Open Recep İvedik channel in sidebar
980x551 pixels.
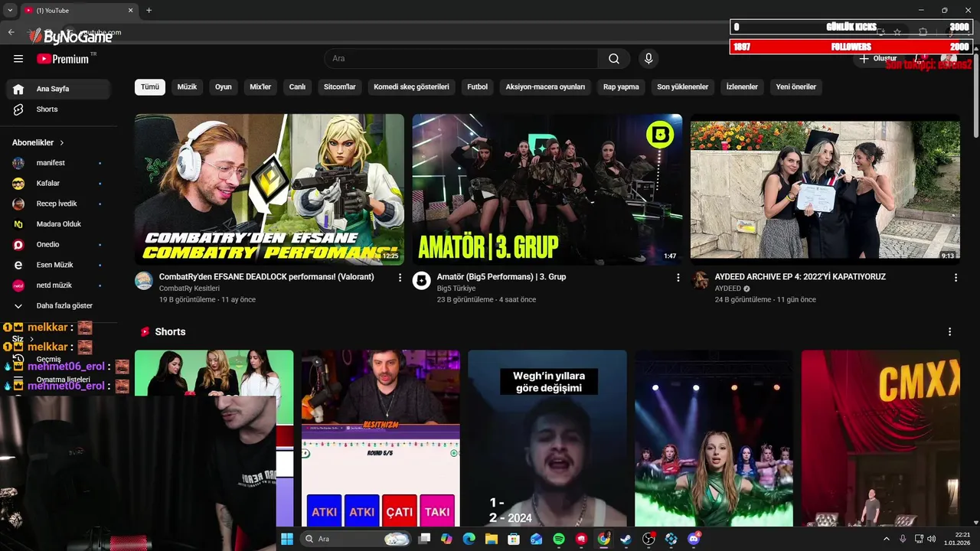(x=57, y=204)
